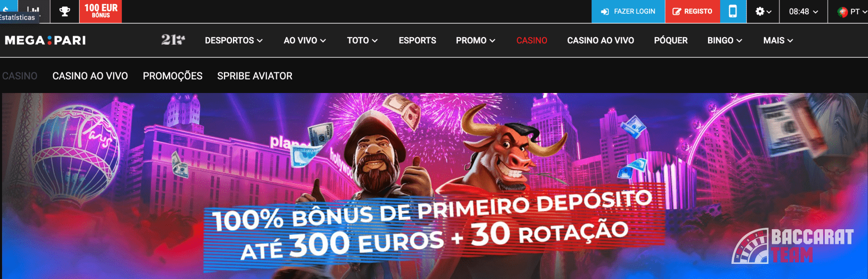Screen dimensions: 868x279
Task: Open the settings gear menu
Action: coord(763,12)
